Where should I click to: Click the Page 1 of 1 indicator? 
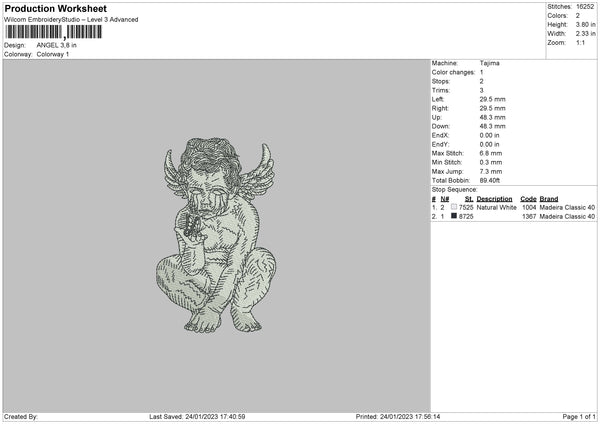point(579,417)
